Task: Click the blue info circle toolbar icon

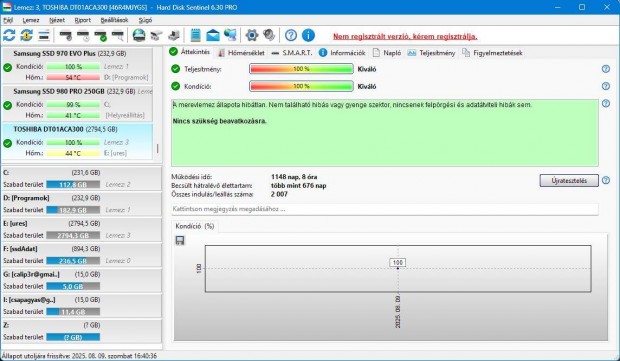Action: click(308, 35)
